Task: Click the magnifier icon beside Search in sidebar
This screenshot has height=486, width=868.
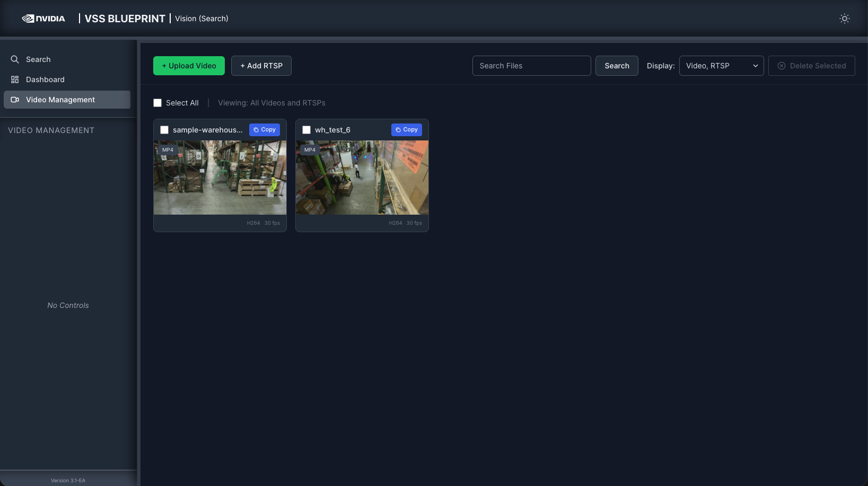Action: pyautogui.click(x=15, y=59)
